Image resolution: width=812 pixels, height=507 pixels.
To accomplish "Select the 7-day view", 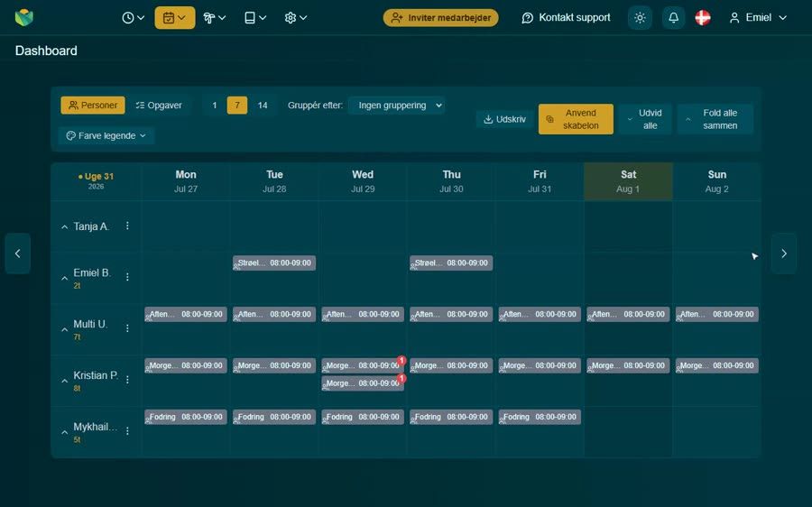I will pyautogui.click(x=237, y=106).
